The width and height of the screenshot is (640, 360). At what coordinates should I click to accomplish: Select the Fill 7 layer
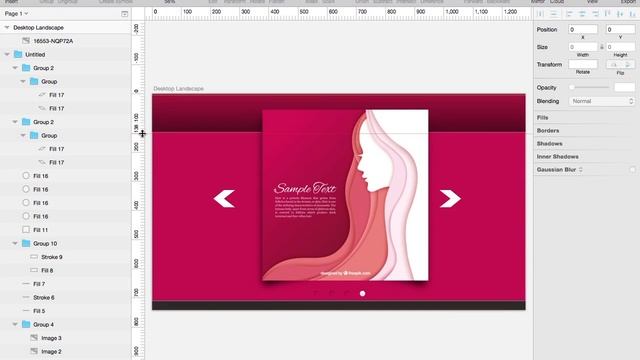pos(65,284)
